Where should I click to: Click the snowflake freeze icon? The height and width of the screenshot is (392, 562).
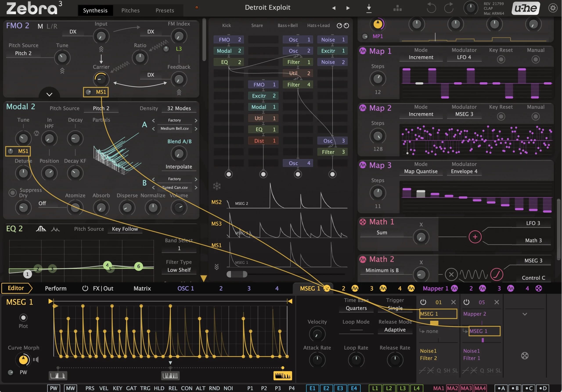coord(217,186)
